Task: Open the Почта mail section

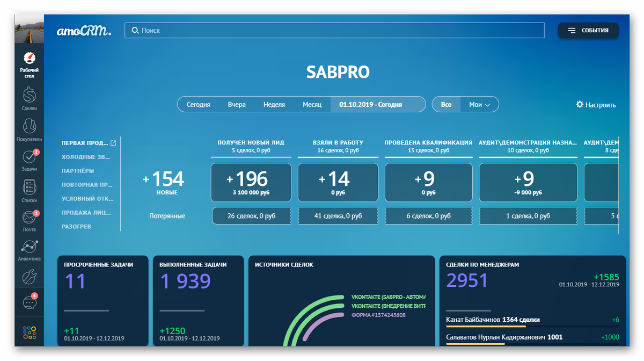Action: point(29,221)
